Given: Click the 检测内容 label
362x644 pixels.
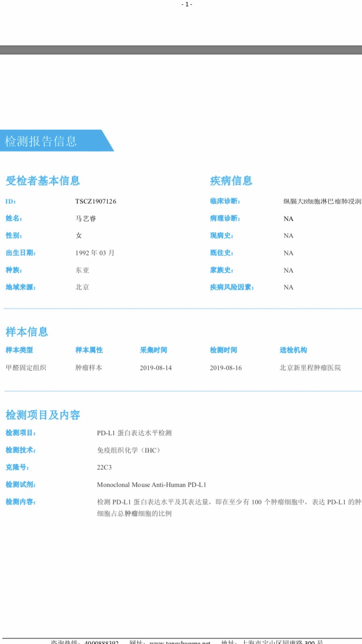Looking at the screenshot, I should (x=21, y=502).
